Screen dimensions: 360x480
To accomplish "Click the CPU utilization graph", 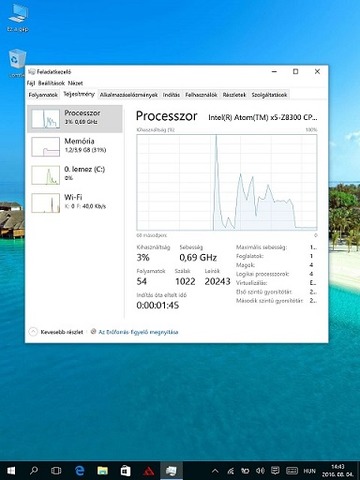I will (x=227, y=182).
